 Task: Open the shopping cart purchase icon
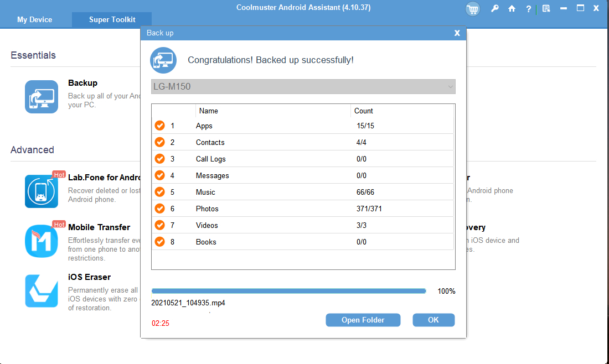click(473, 9)
